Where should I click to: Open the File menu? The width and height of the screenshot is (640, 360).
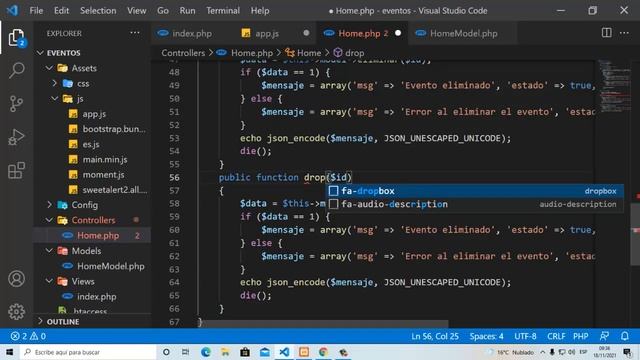(x=36, y=10)
